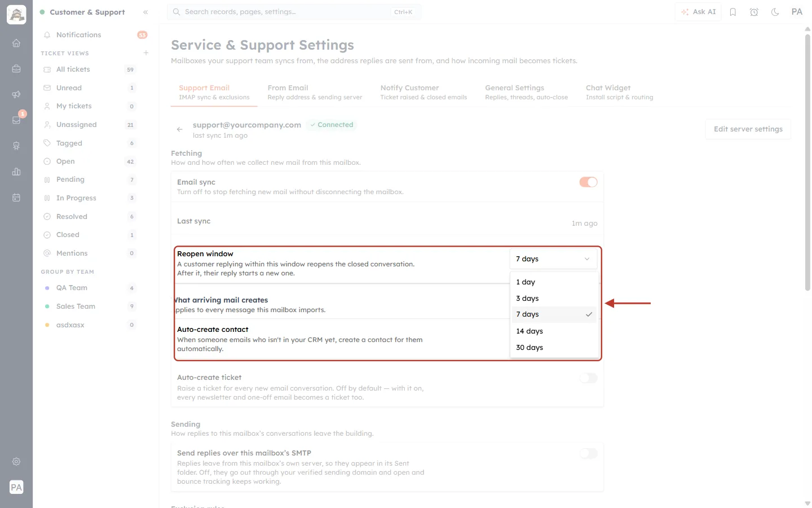The height and width of the screenshot is (508, 812).
Task: Open the calendar icon in left rail
Action: pos(16,198)
